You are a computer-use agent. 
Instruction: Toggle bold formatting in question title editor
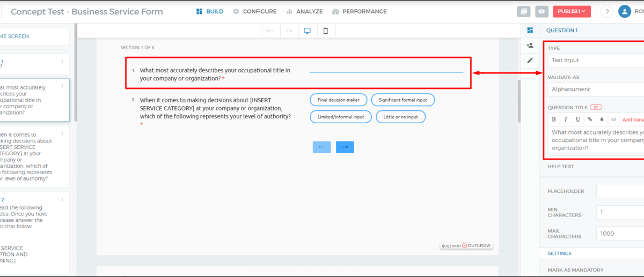point(554,119)
